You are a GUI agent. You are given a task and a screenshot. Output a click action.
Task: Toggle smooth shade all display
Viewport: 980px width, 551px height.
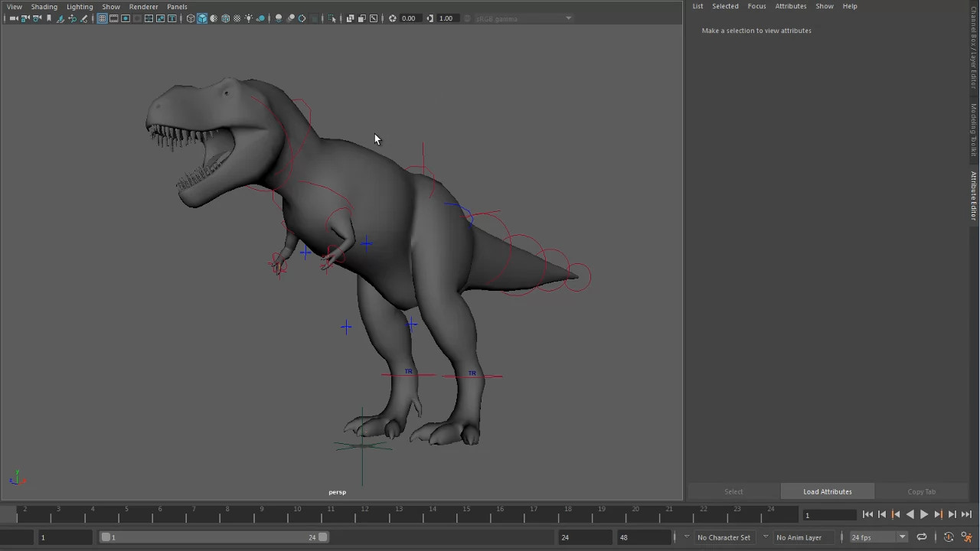tap(202, 18)
